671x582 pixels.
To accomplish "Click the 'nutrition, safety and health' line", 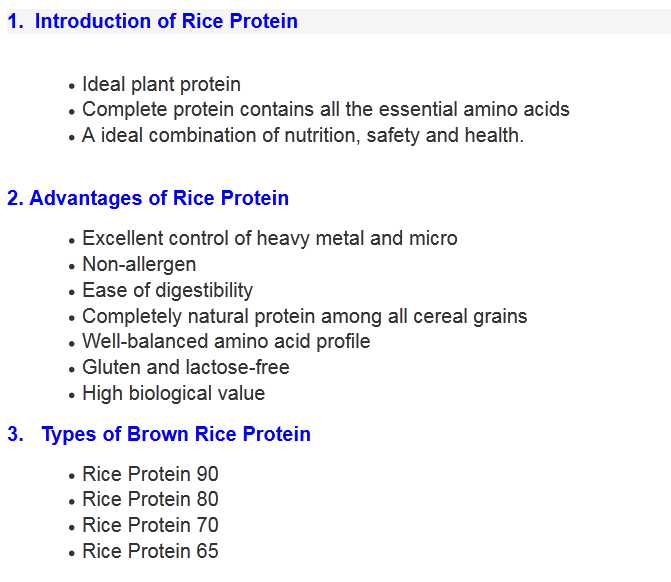I will click(302, 135).
